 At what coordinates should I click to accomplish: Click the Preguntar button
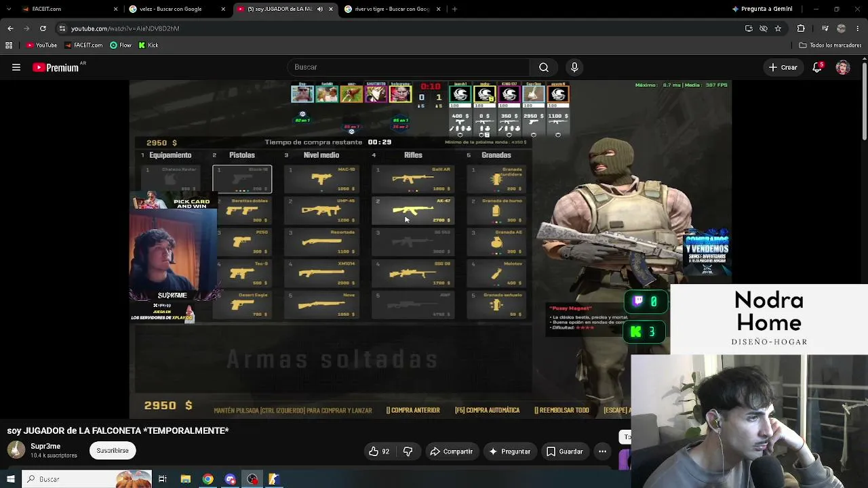[509, 451]
